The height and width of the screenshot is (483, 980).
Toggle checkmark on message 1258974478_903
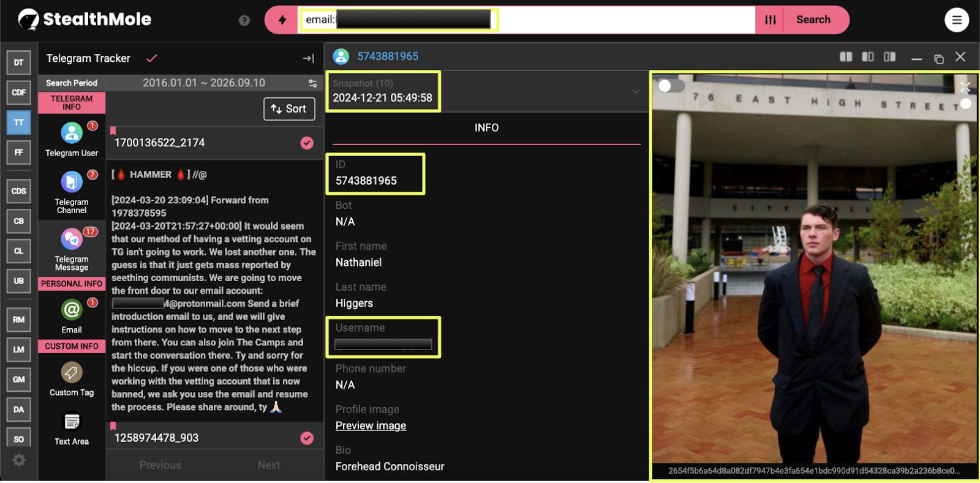pyautogui.click(x=307, y=438)
